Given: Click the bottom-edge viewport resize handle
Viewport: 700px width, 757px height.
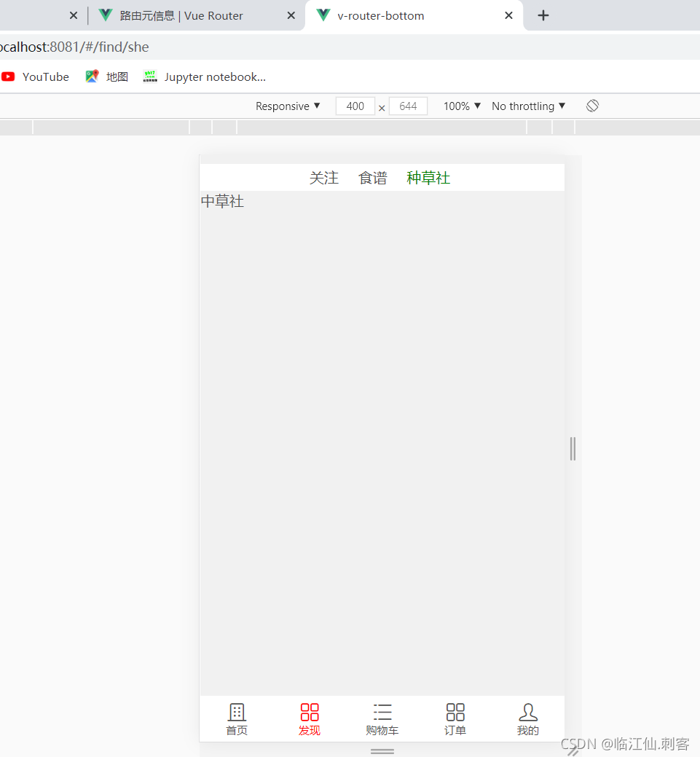Looking at the screenshot, I should [382, 751].
